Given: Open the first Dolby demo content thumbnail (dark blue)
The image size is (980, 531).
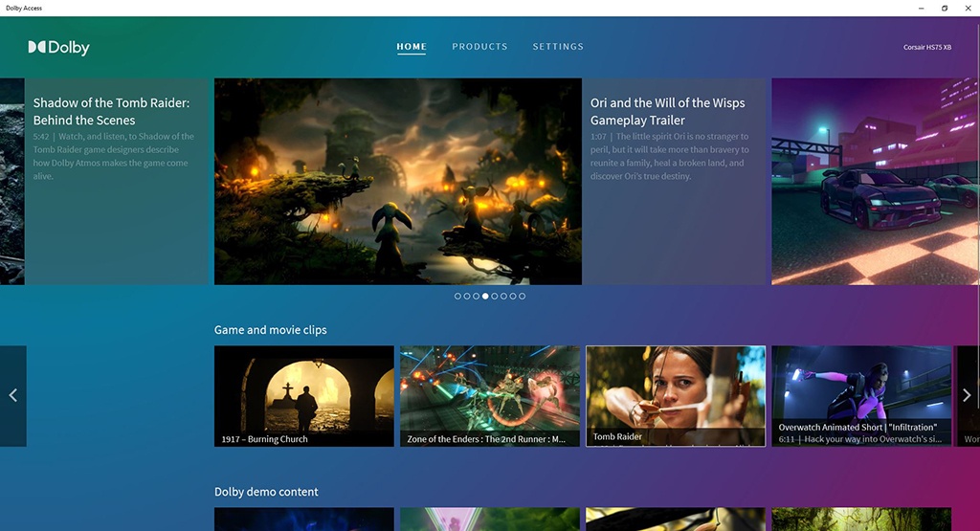Looking at the screenshot, I should click(x=304, y=520).
